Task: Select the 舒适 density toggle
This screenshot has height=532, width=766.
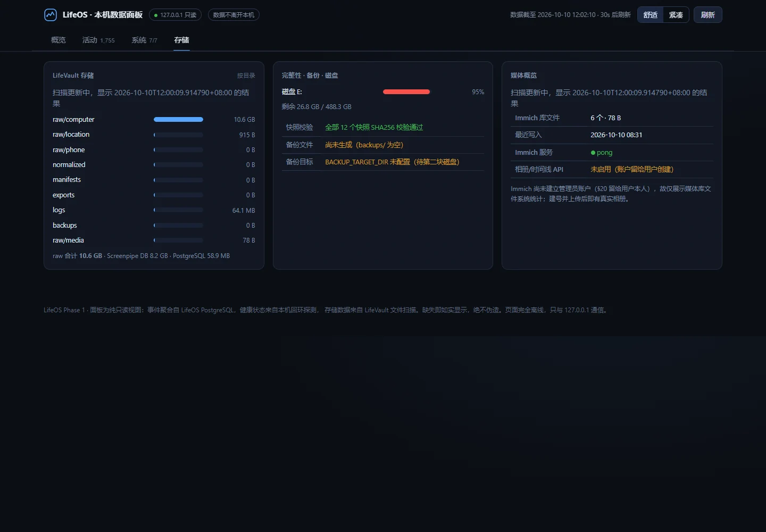Action: pyautogui.click(x=651, y=15)
